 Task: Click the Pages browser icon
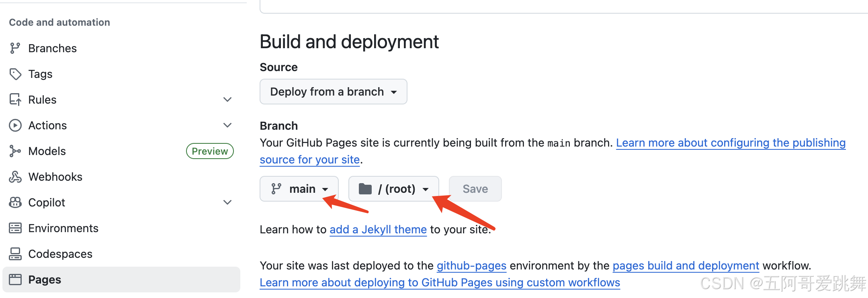click(15, 280)
